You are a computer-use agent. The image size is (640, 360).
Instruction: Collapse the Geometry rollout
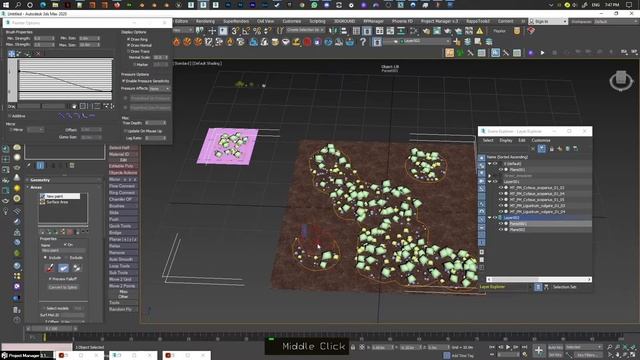(x=40, y=180)
